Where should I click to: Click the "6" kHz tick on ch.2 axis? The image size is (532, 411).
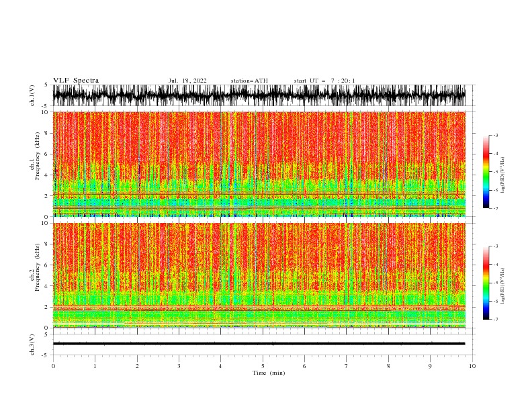point(47,265)
